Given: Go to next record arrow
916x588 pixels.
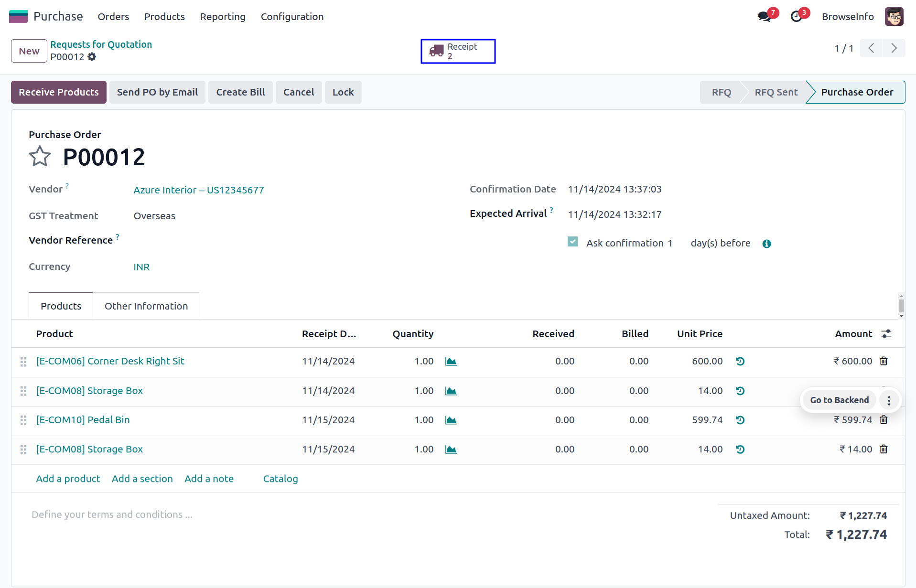Looking at the screenshot, I should [894, 48].
